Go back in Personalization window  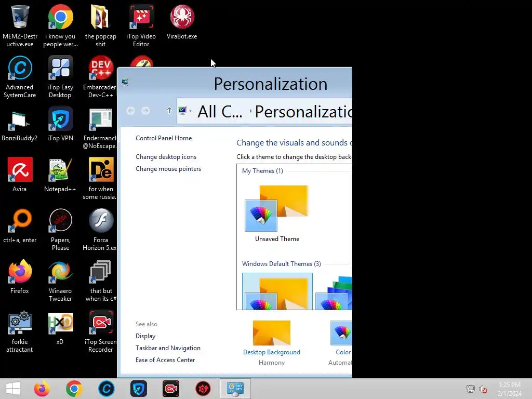click(x=130, y=111)
